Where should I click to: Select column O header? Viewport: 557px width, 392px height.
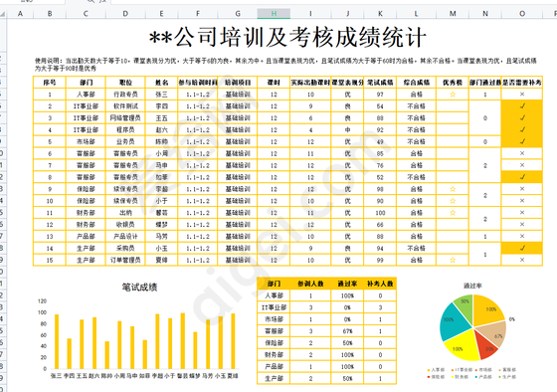point(522,14)
